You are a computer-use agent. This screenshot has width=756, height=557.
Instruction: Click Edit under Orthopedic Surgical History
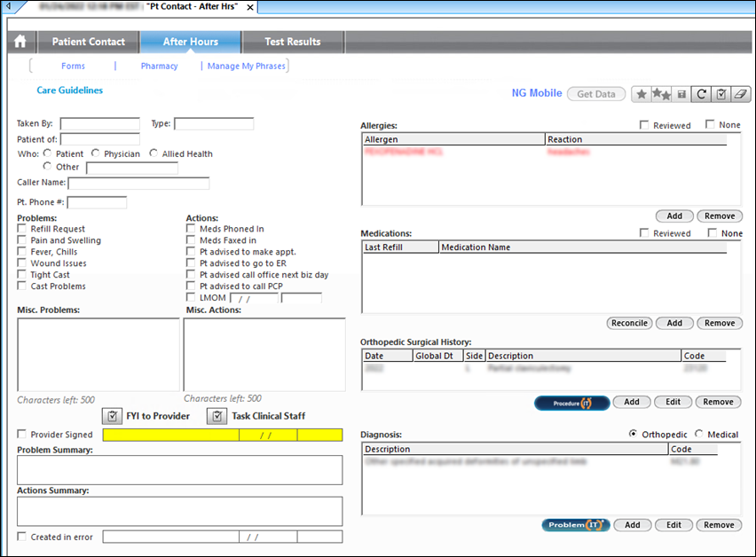(x=673, y=402)
